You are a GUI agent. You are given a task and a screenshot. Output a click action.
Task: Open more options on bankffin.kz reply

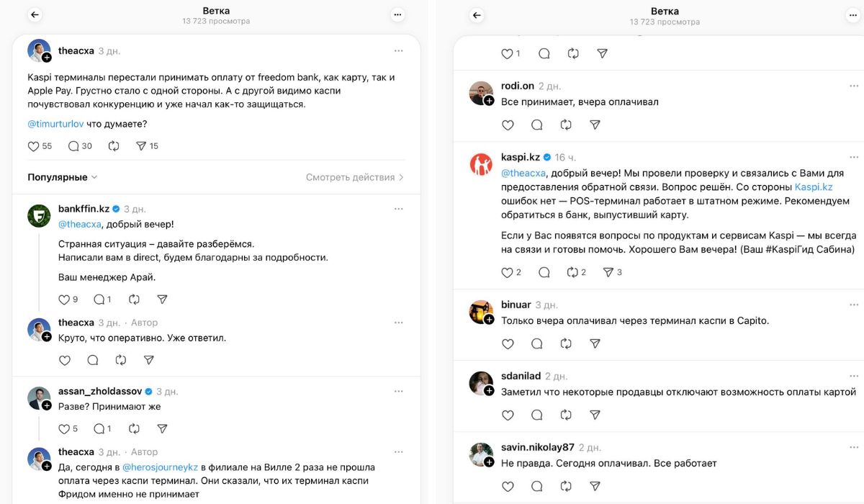[398, 209]
